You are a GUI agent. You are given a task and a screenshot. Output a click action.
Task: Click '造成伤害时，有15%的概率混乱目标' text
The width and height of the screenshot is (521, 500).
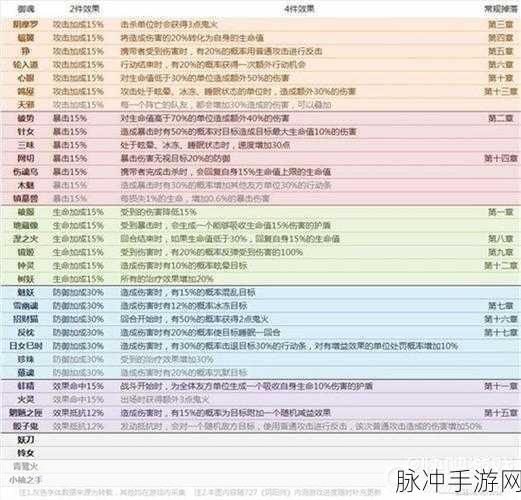188,293
